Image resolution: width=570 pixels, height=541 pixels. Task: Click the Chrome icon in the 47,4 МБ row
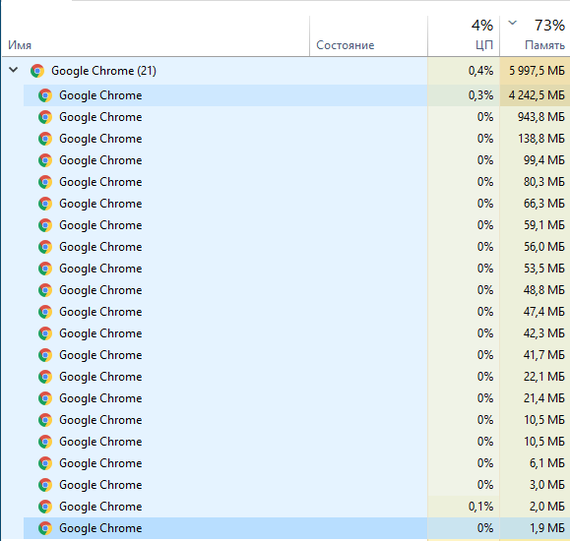click(45, 312)
